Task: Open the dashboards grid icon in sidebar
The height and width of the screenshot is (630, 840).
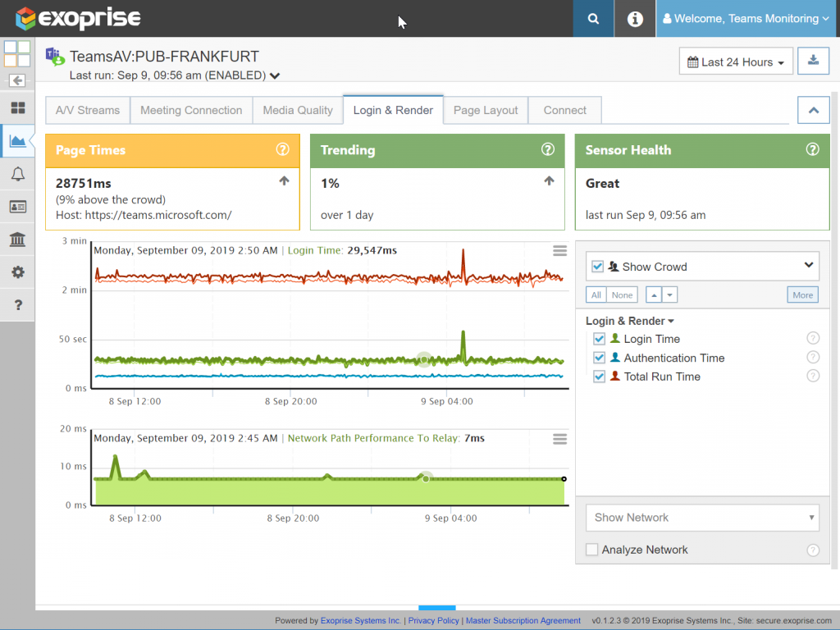Action: click(x=16, y=108)
